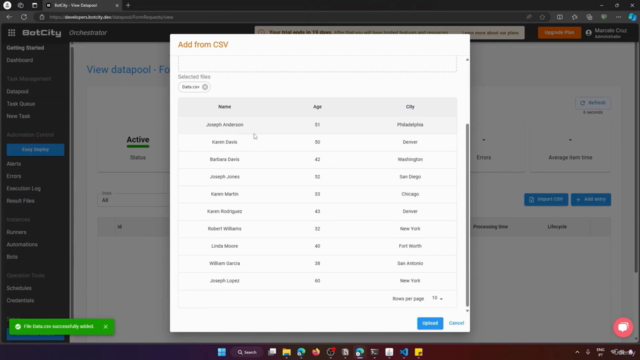The width and height of the screenshot is (640, 360).
Task: Open Dashboard in the sidebar
Action: point(20,60)
